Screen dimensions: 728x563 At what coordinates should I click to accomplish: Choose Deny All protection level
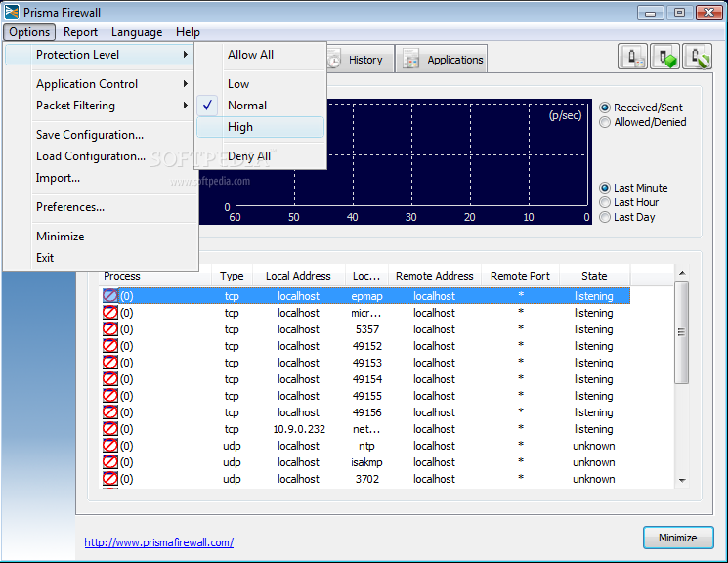tap(261, 156)
